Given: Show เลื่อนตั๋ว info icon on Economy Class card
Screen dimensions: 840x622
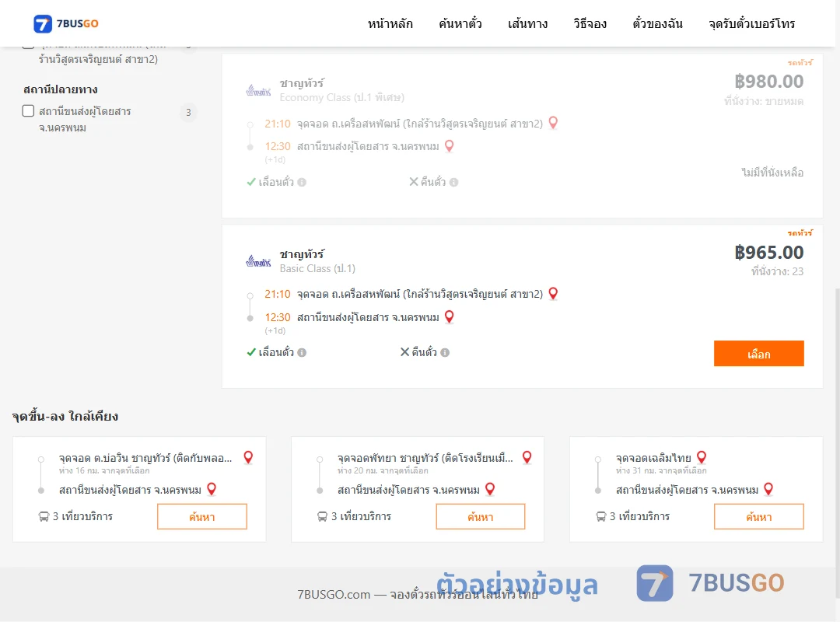Looking at the screenshot, I should (x=302, y=182).
